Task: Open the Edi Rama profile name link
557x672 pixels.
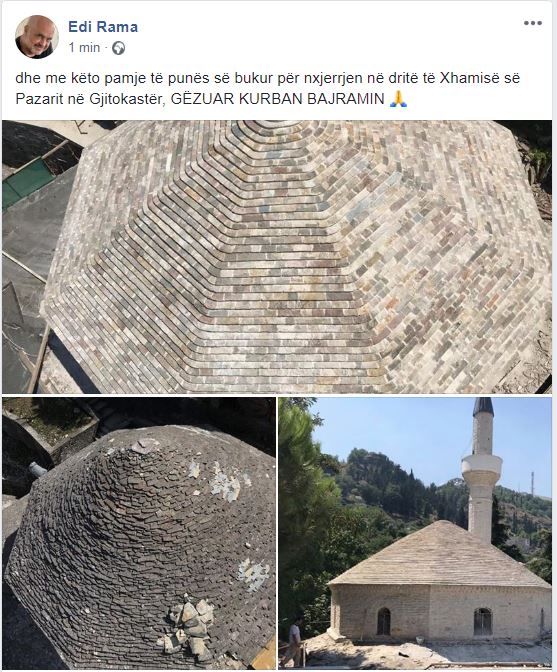Action: click(103, 27)
